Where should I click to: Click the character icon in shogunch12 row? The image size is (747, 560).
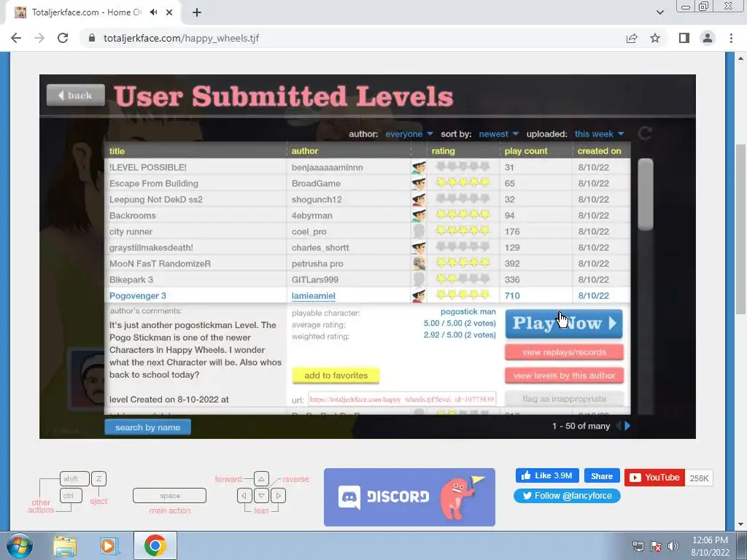[x=419, y=199]
